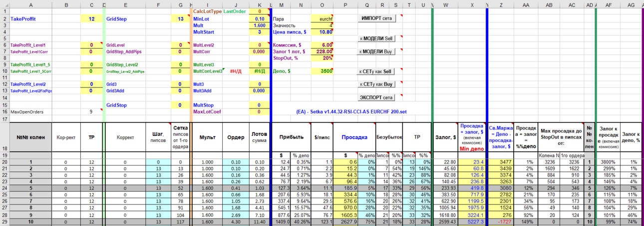
Task: Click the Залог к депо, % header
Action: coord(631,136)
